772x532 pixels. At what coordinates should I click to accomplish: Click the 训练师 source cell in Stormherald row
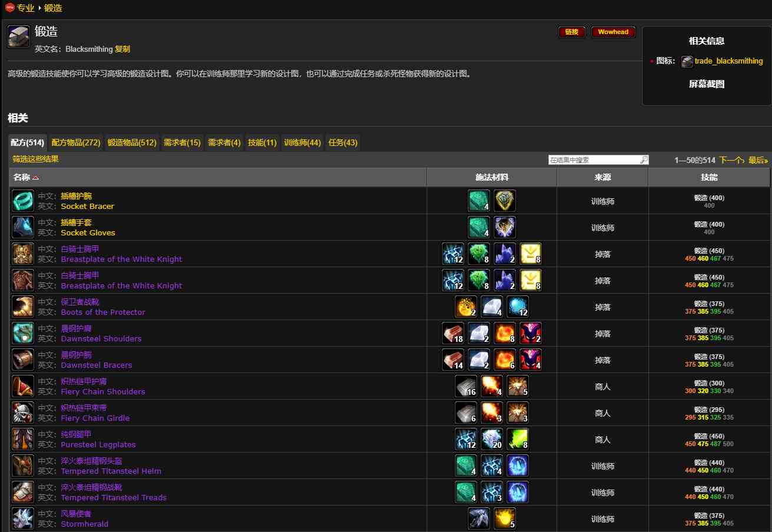(603, 519)
